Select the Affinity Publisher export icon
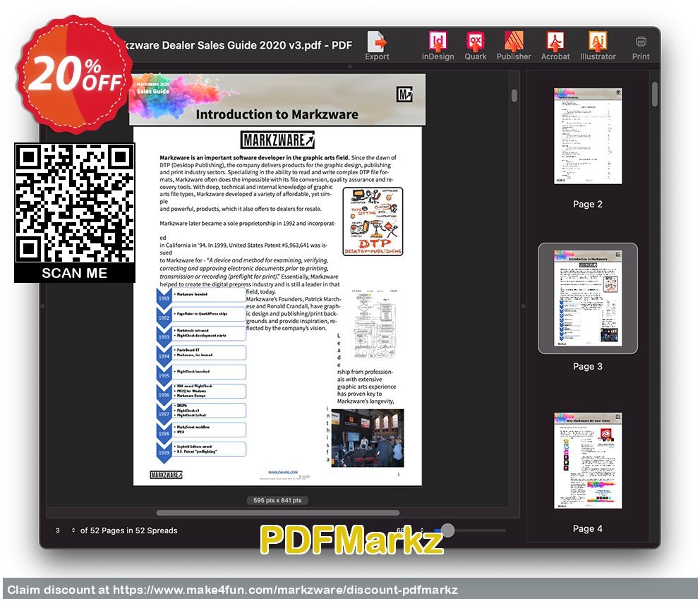The height and width of the screenshot is (601, 700). click(x=514, y=45)
